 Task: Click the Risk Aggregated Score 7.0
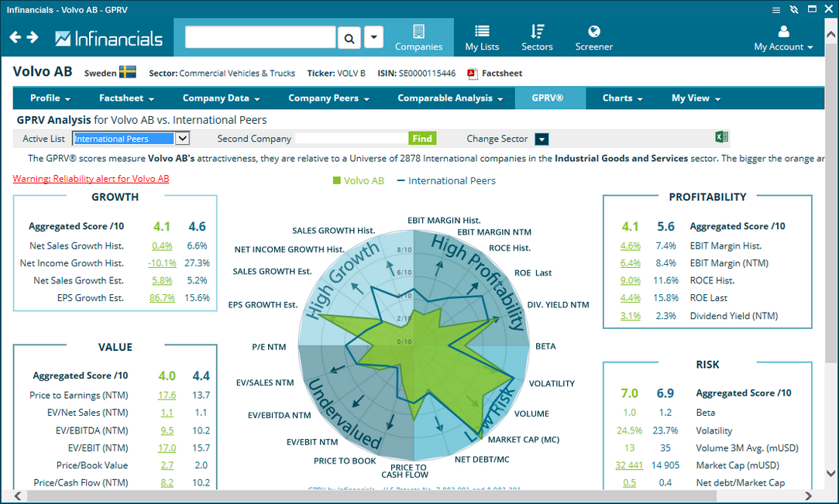[x=629, y=393]
